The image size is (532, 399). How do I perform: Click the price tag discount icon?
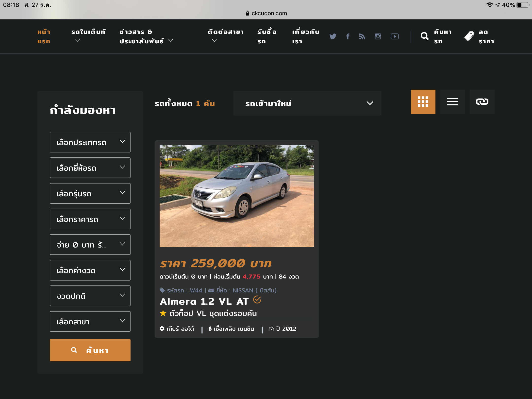click(x=469, y=36)
